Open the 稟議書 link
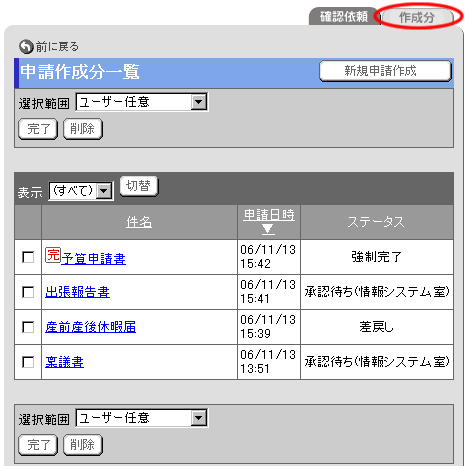The height and width of the screenshot is (466, 466). tap(64, 362)
